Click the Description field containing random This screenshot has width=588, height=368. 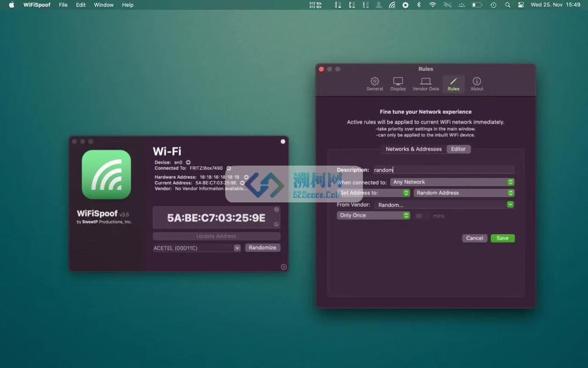pyautogui.click(x=443, y=170)
